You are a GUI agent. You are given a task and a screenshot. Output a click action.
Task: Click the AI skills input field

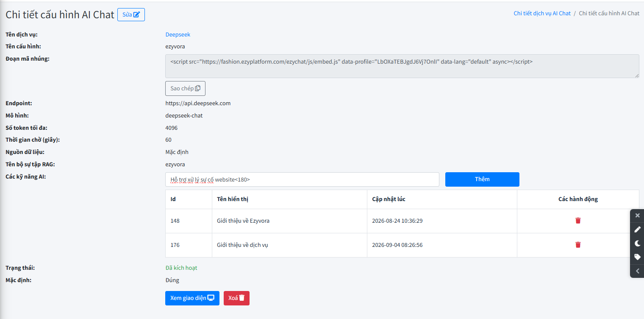pos(302,179)
